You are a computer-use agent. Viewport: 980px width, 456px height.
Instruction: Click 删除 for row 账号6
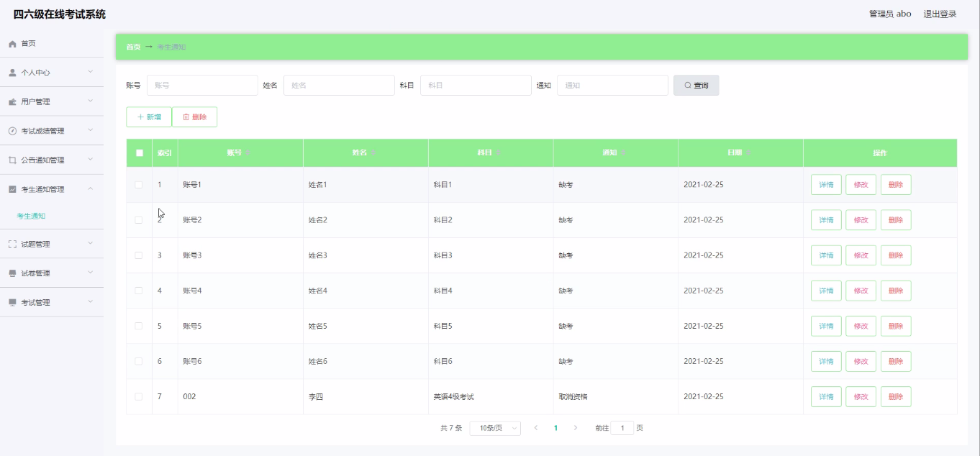(896, 361)
